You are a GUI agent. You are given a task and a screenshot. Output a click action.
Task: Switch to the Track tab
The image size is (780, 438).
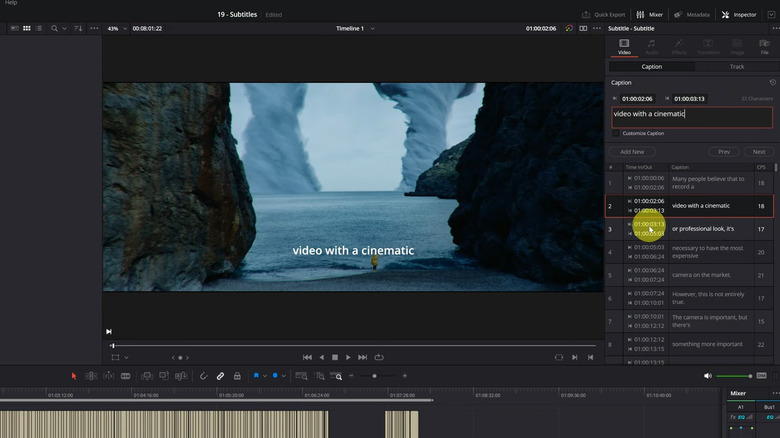coord(736,66)
